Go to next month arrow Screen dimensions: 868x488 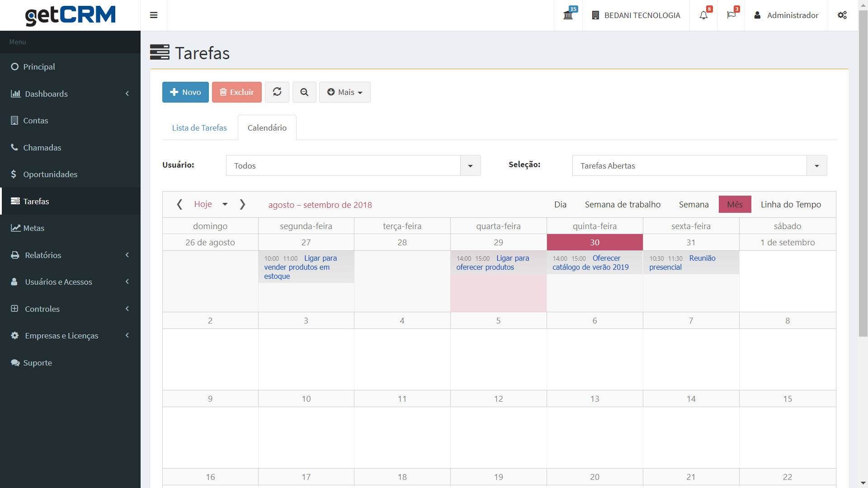coord(242,205)
